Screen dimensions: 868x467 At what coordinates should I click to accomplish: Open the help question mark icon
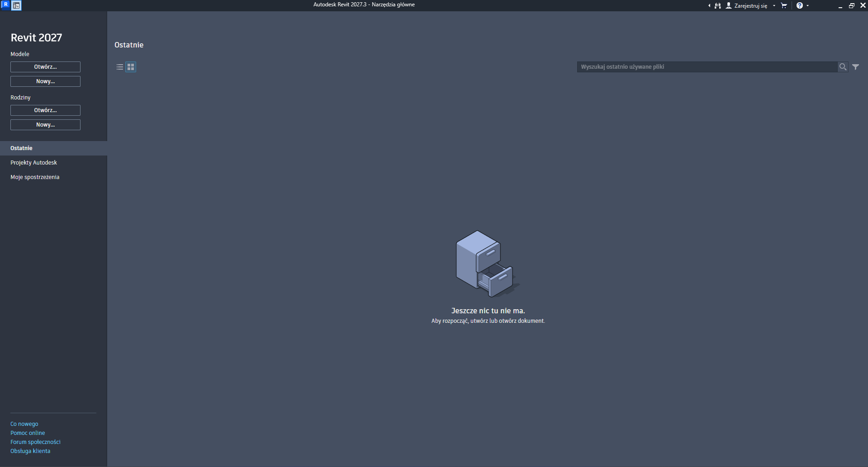click(800, 6)
